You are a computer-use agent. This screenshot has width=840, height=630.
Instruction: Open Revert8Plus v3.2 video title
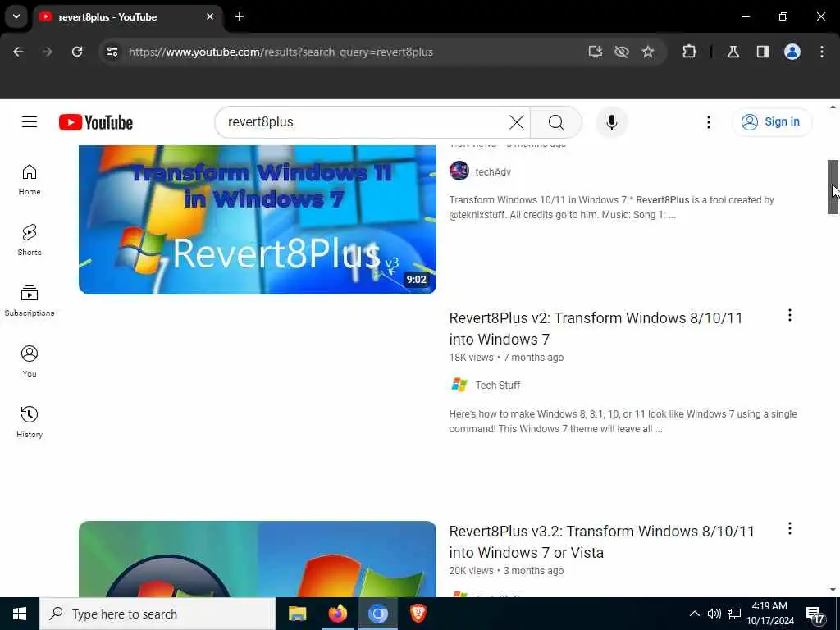601,541
